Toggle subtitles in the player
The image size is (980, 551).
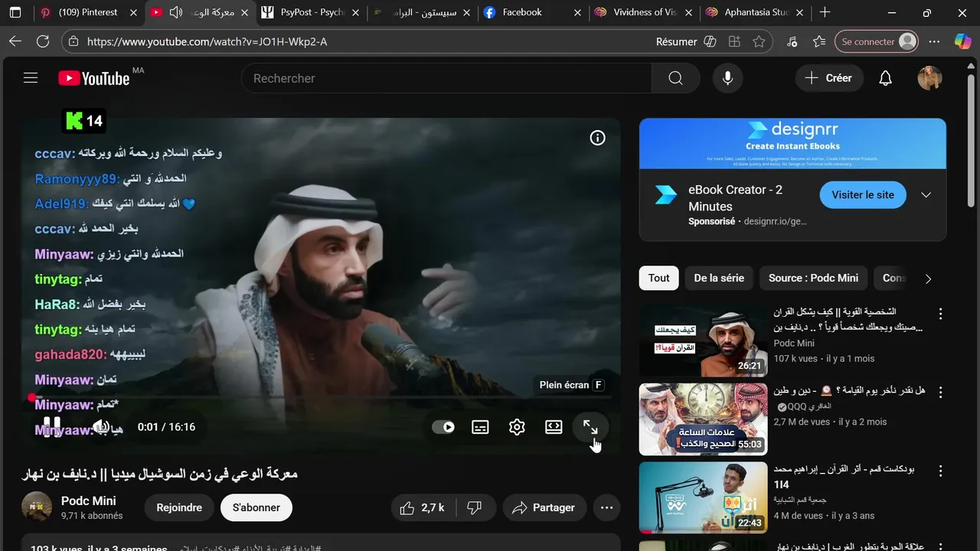tap(480, 427)
